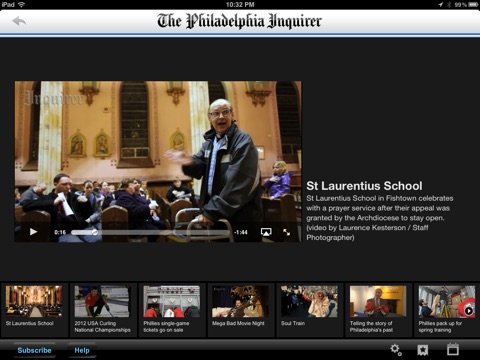Viewport: 480px width, 360px height.
Task: Click the Philadelphia Inquirer masthead logo
Action: [x=239, y=21]
